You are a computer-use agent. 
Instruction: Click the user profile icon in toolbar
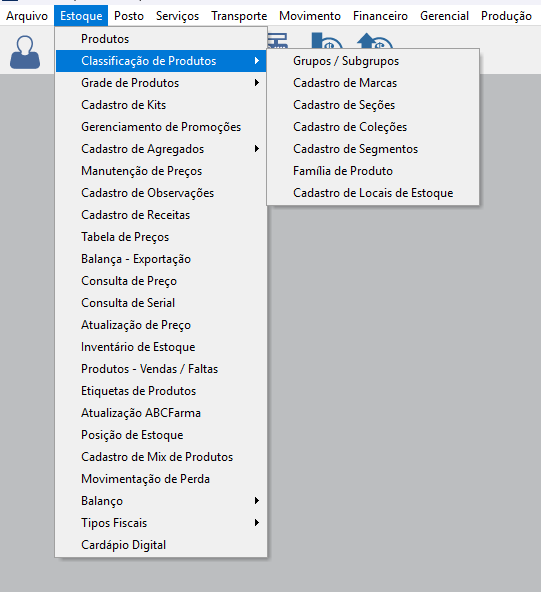(25, 52)
